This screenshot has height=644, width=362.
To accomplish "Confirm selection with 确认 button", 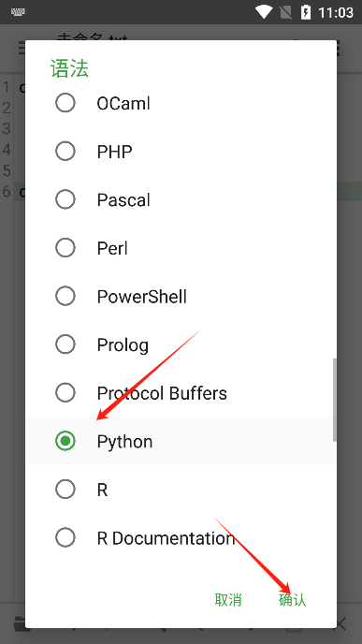I will point(292,600).
